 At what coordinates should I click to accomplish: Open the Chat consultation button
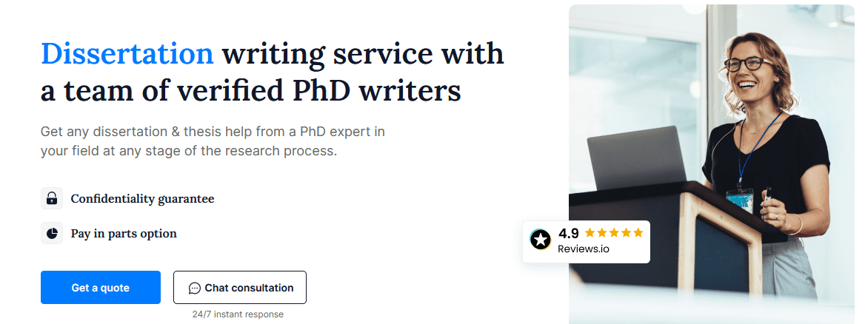tap(240, 288)
